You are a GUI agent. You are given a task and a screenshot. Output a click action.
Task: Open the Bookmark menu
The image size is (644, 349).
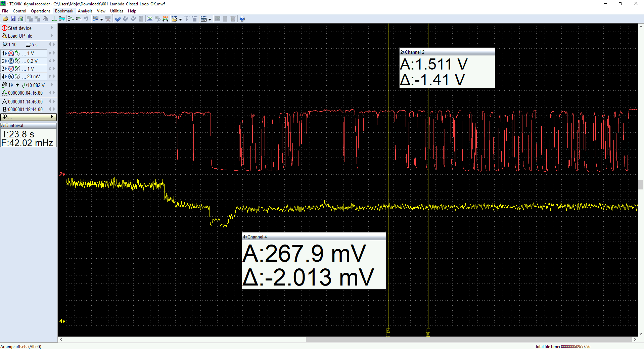[x=64, y=11]
